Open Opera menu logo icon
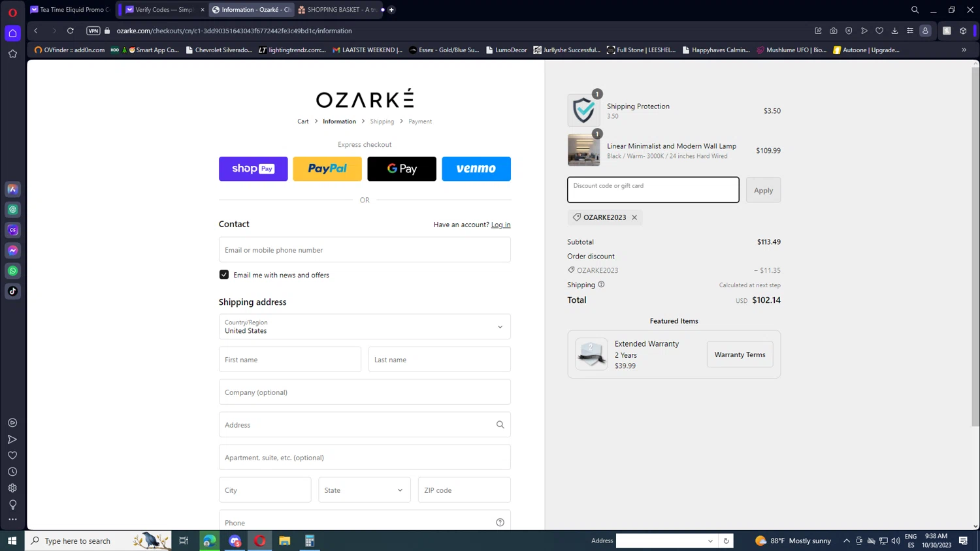 pos(12,12)
